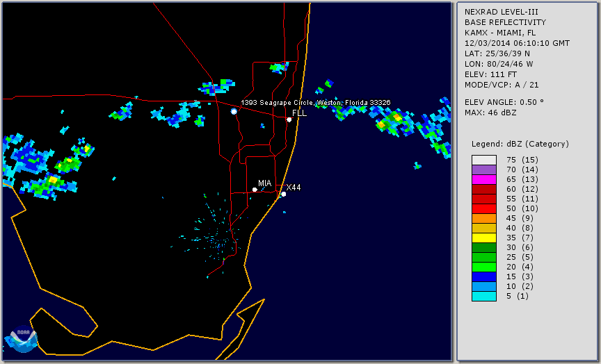Click the MIA label on the map
This screenshot has height=364, width=601.
pyautogui.click(x=265, y=183)
